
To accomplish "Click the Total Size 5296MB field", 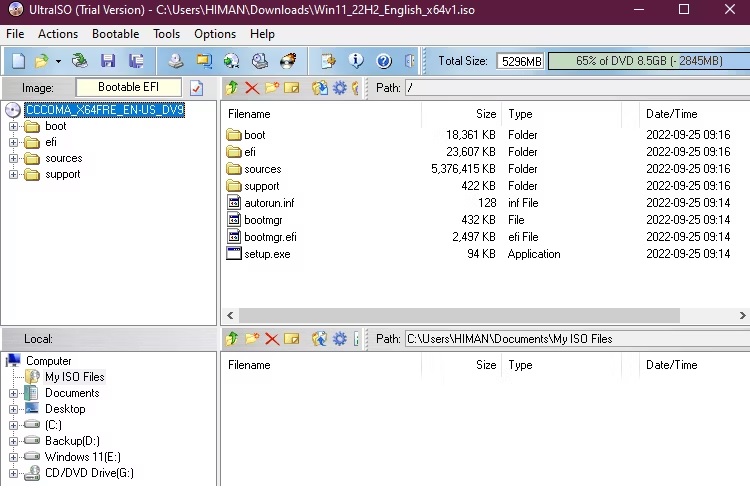I will (x=521, y=61).
